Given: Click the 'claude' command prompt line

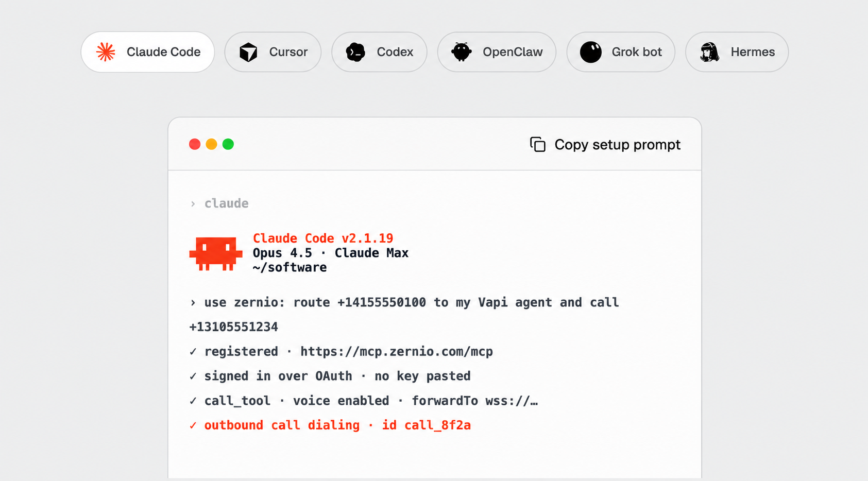Looking at the screenshot, I should tap(219, 203).
